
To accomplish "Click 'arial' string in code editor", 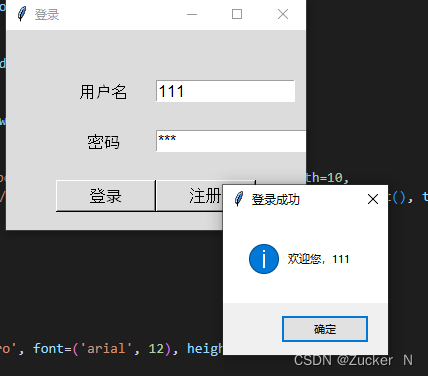I will pos(106,349).
